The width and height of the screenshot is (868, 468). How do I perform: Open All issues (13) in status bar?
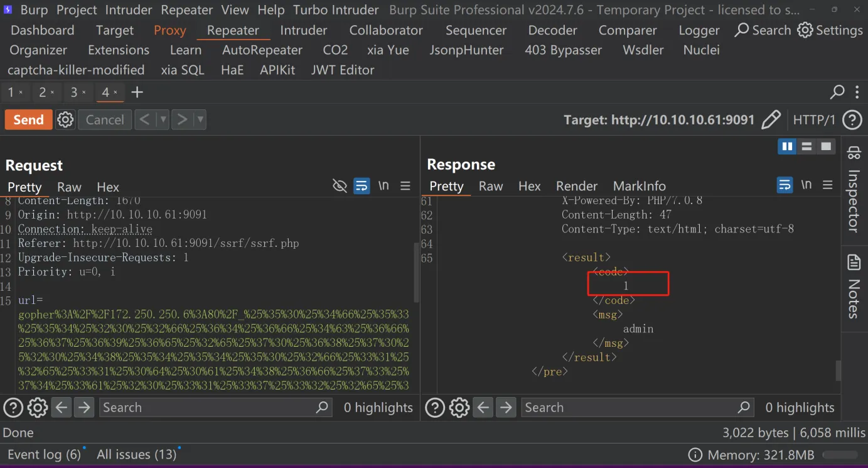click(x=137, y=454)
